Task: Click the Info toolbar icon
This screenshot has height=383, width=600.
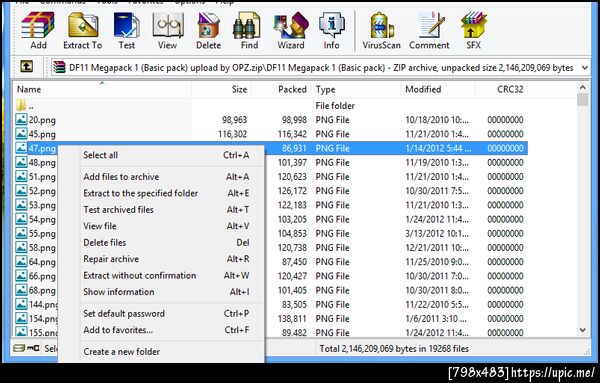Action: (x=331, y=31)
